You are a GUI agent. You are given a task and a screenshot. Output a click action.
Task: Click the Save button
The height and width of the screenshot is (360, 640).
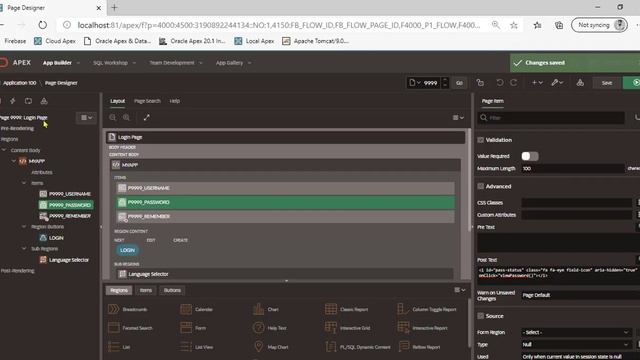tap(607, 83)
